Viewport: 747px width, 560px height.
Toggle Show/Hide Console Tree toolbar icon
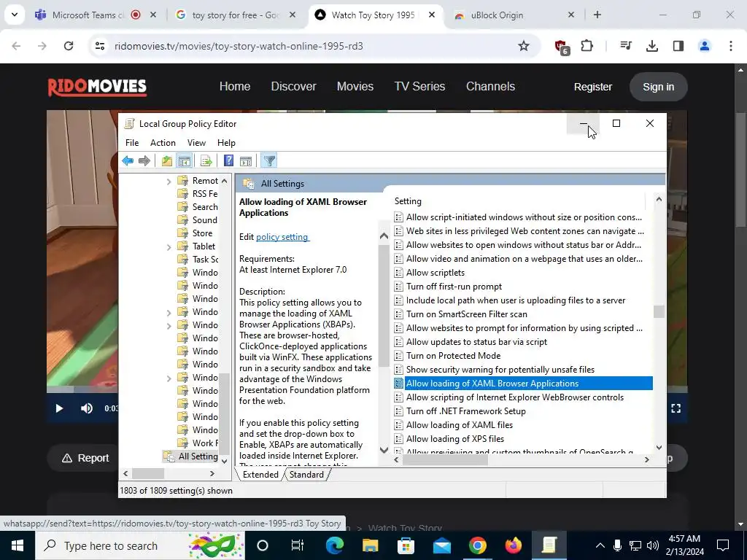[x=185, y=161]
